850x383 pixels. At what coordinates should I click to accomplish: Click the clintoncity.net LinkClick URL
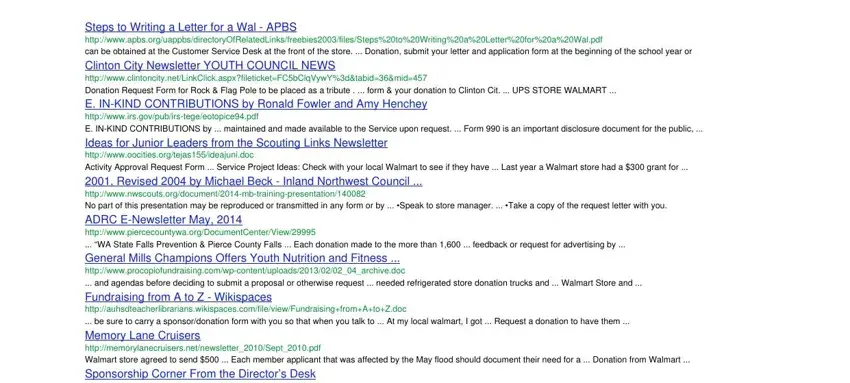click(256, 78)
